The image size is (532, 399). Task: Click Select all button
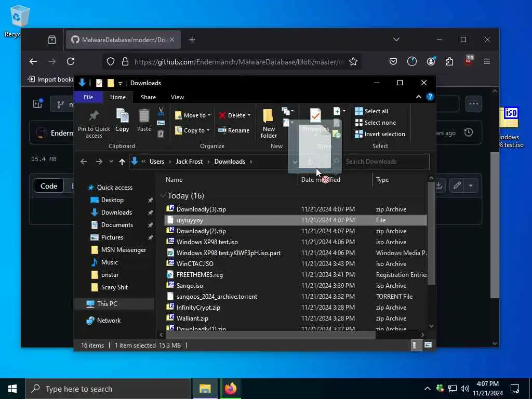pyautogui.click(x=371, y=111)
